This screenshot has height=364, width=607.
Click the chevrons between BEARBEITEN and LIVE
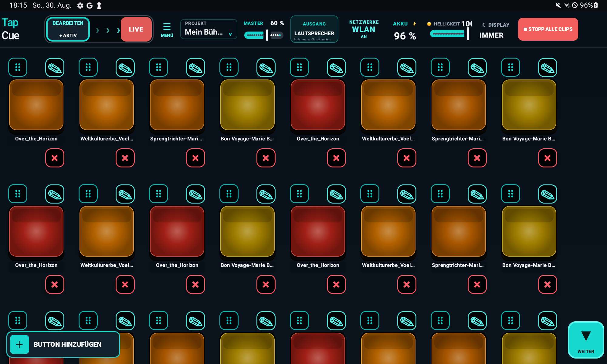click(x=108, y=30)
